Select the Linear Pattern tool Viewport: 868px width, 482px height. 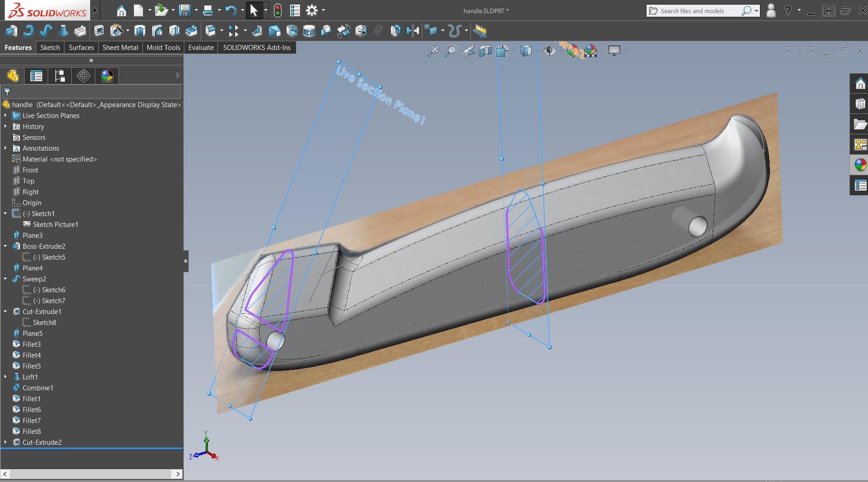coord(233,31)
